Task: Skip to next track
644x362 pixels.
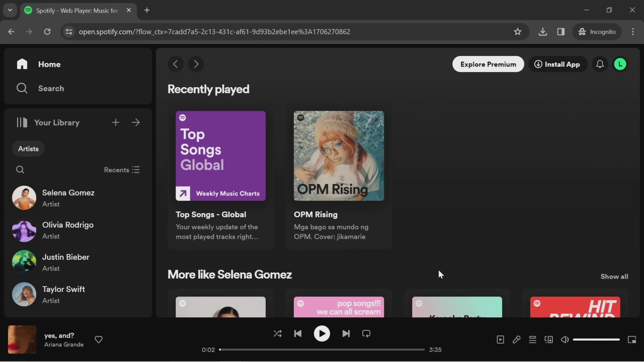Action: [346, 334]
